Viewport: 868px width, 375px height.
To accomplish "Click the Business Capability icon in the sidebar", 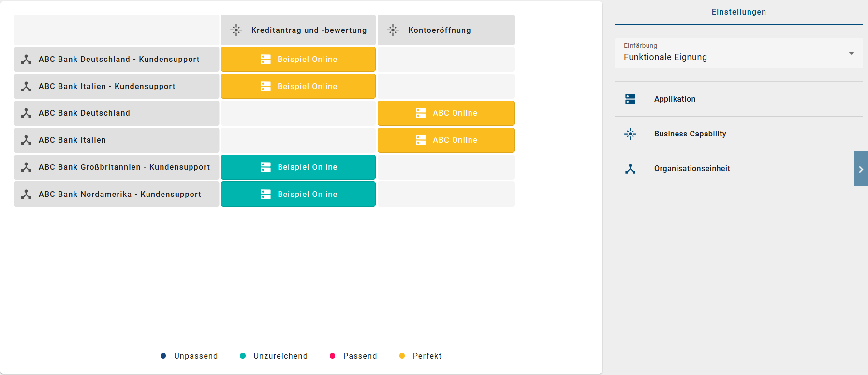I will pyautogui.click(x=631, y=134).
